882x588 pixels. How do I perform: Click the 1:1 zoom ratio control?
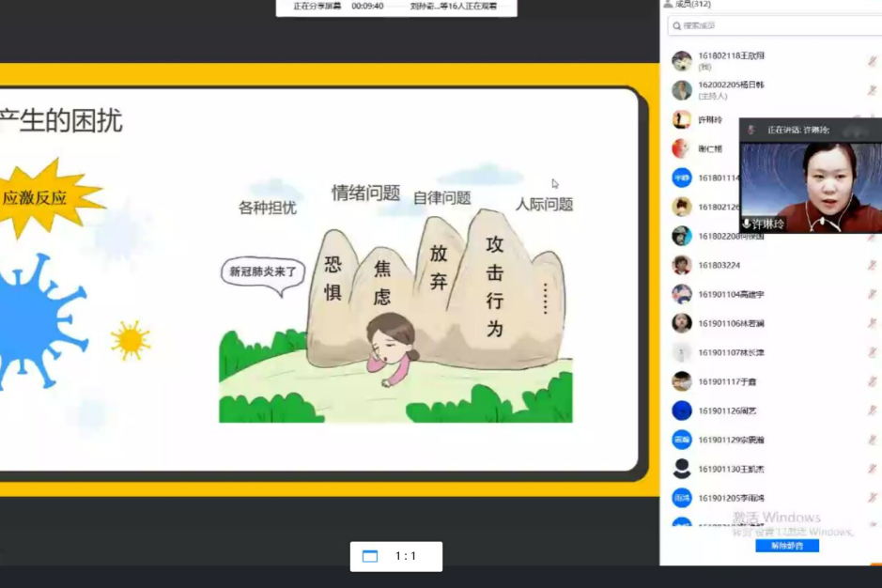(406, 556)
